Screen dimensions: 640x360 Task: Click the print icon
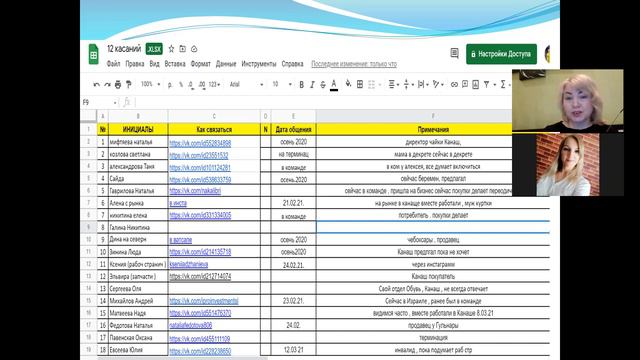tap(118, 84)
